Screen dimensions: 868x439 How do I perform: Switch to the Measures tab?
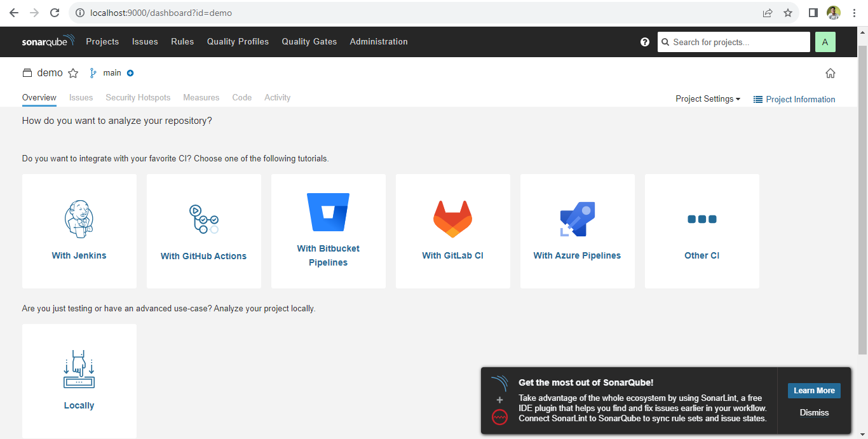[201, 98]
